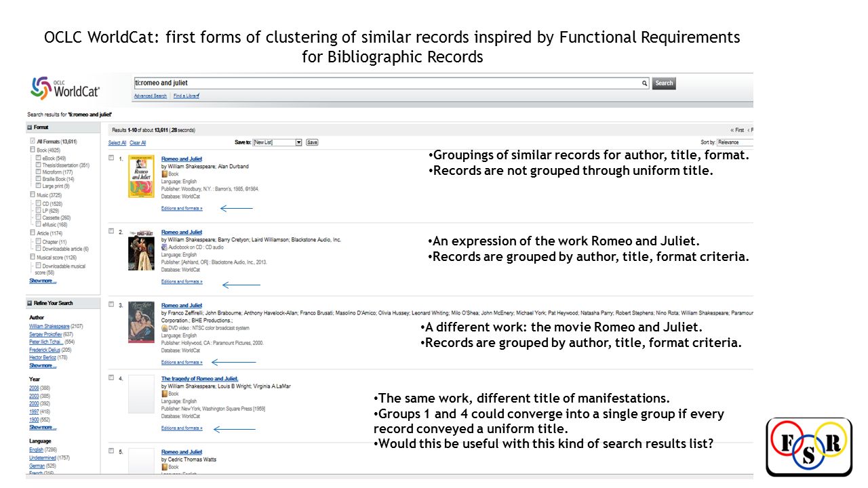Check the Article (1174) filter
The height and width of the screenshot is (488, 868).
[x=32, y=232]
